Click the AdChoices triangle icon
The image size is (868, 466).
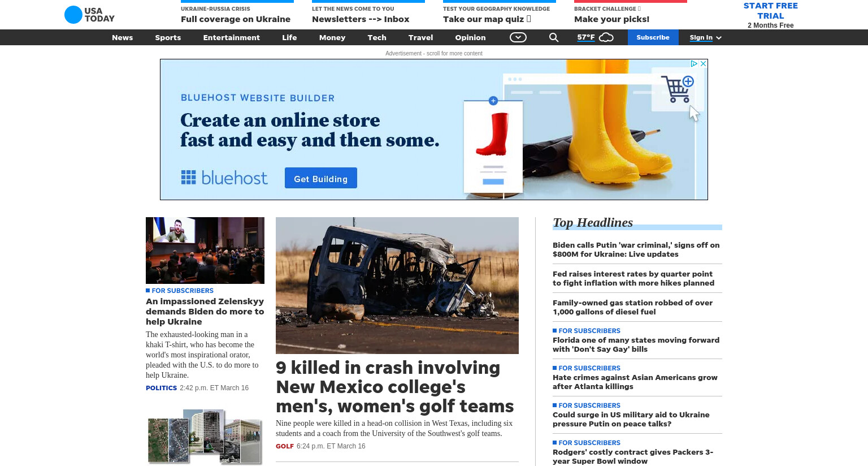click(x=695, y=63)
